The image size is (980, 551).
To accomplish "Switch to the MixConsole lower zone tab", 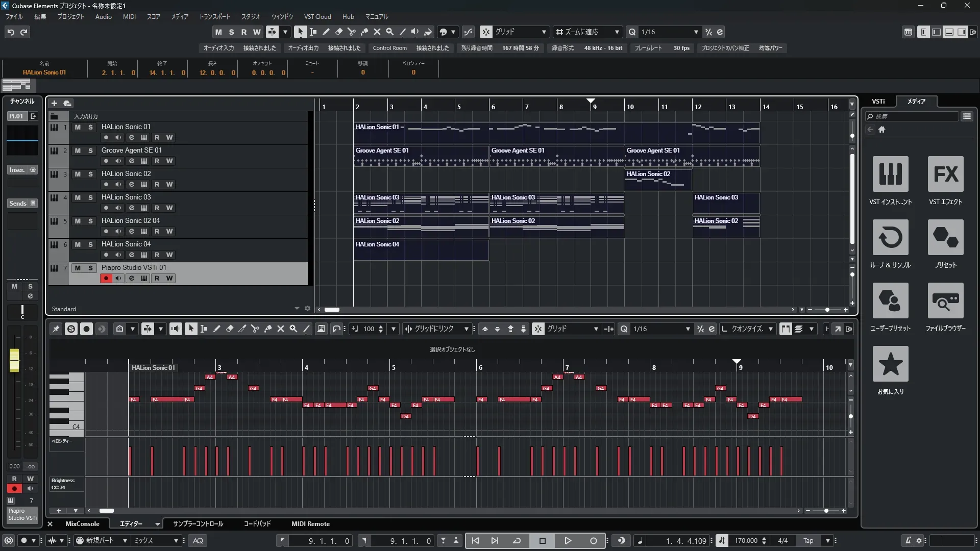I will (82, 523).
